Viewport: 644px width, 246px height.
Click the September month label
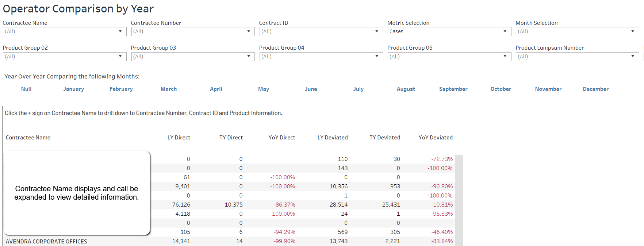tap(453, 89)
